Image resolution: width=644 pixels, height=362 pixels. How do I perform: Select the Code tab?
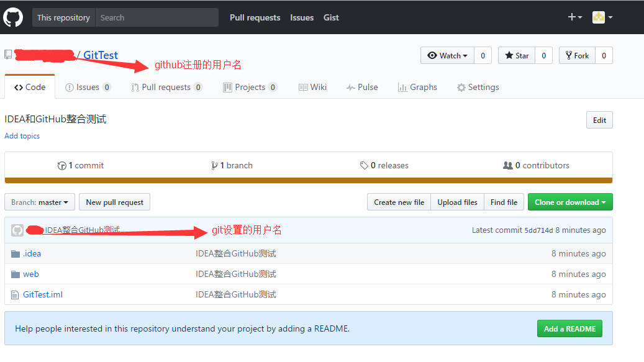point(30,87)
